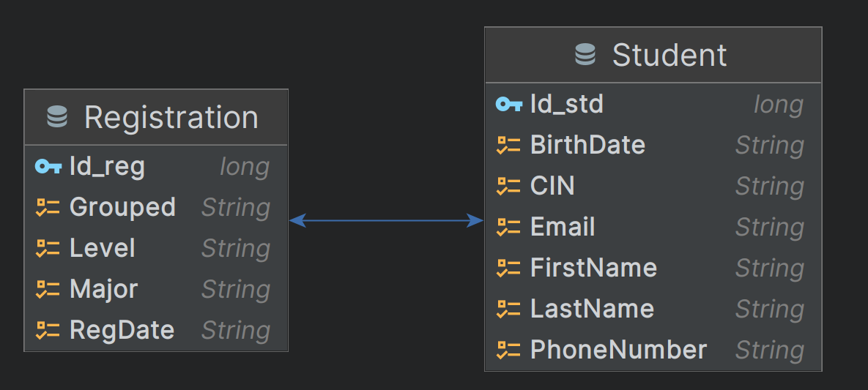Click the column icon beside CIN
This screenshot has width=868, height=390.
[508, 186]
